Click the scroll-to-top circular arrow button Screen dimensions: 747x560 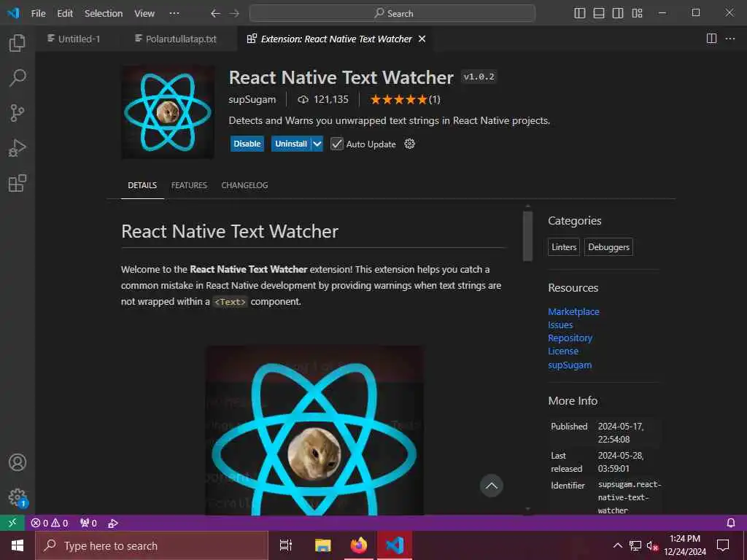tap(491, 486)
